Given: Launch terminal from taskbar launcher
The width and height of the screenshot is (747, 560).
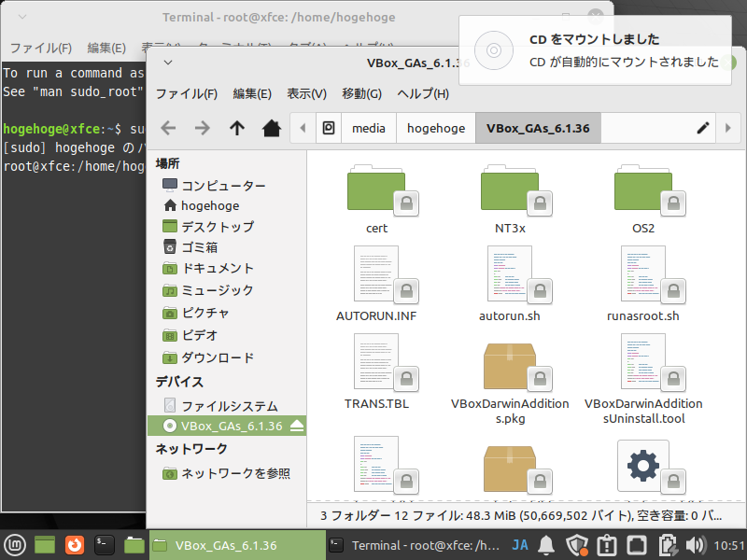Looking at the screenshot, I should 104,545.
